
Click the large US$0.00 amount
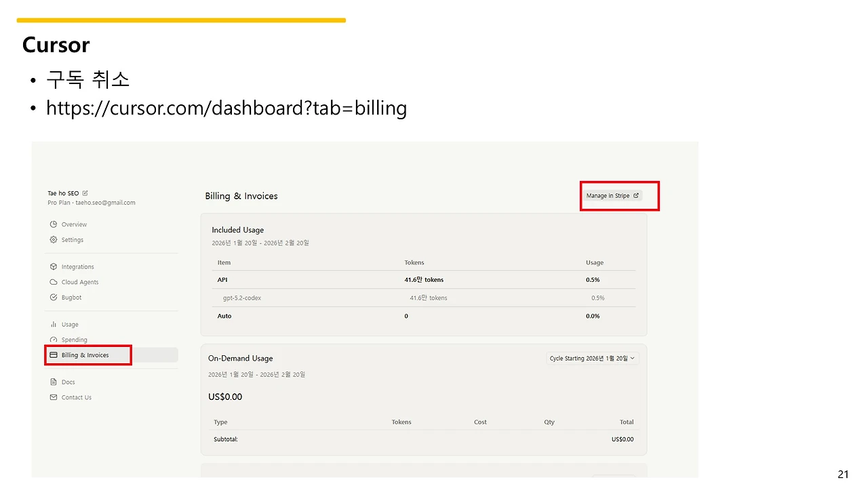click(x=225, y=396)
